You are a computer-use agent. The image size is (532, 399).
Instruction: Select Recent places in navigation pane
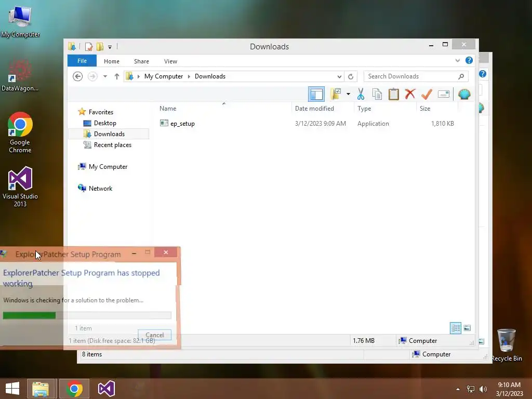(x=112, y=145)
